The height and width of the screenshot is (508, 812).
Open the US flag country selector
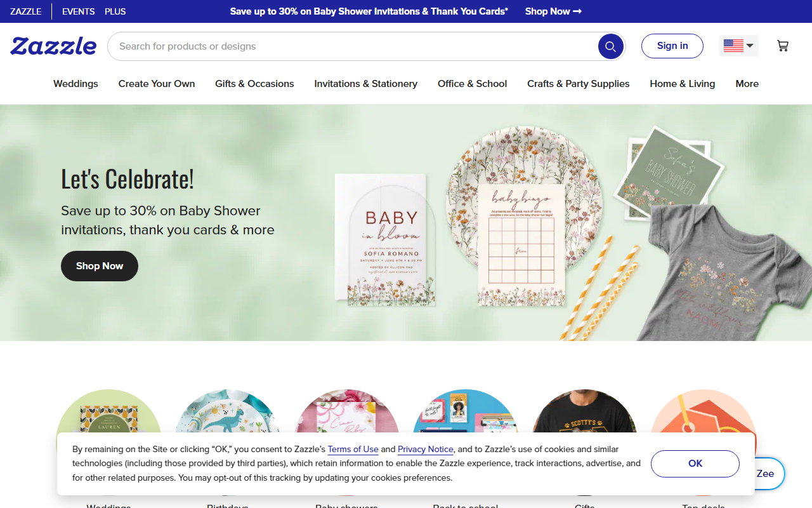(x=738, y=46)
